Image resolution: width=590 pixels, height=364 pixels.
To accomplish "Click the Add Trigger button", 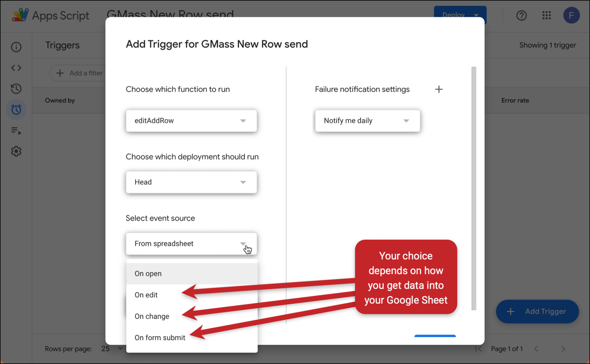I will pos(537,311).
